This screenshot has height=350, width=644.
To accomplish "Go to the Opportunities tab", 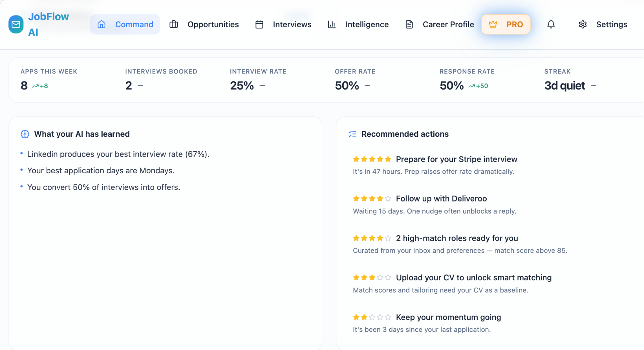I will point(204,24).
